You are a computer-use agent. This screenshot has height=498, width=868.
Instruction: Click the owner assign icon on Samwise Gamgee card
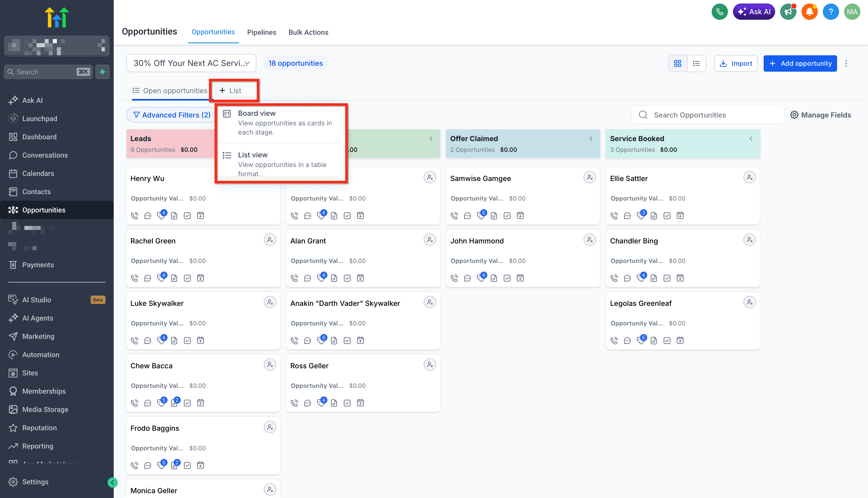590,177
